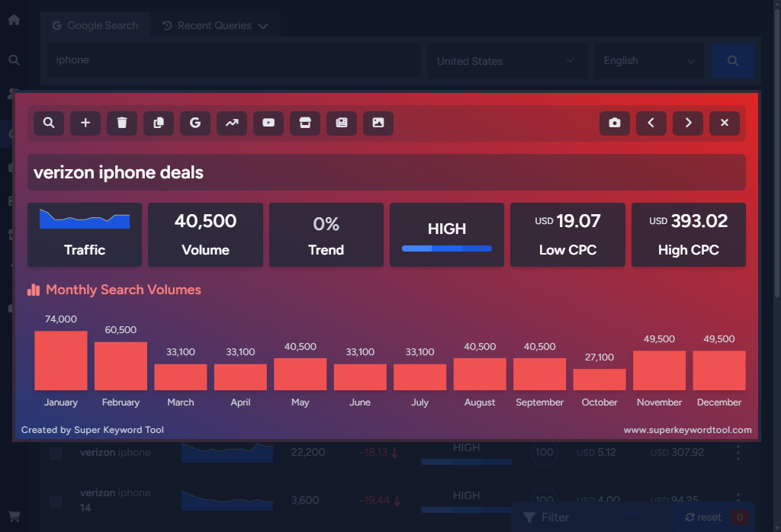This screenshot has height=532, width=781.
Task: Copy keyword with the copy icon
Action: point(159,123)
